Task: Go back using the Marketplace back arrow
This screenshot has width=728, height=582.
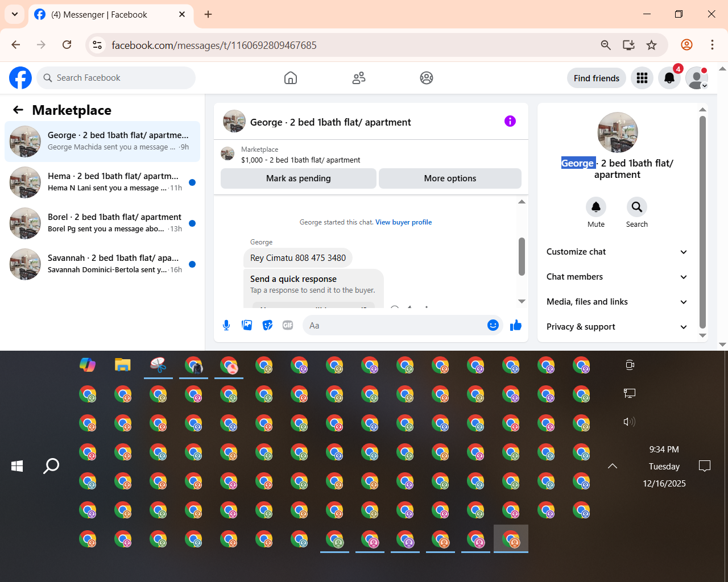Action: [18, 110]
